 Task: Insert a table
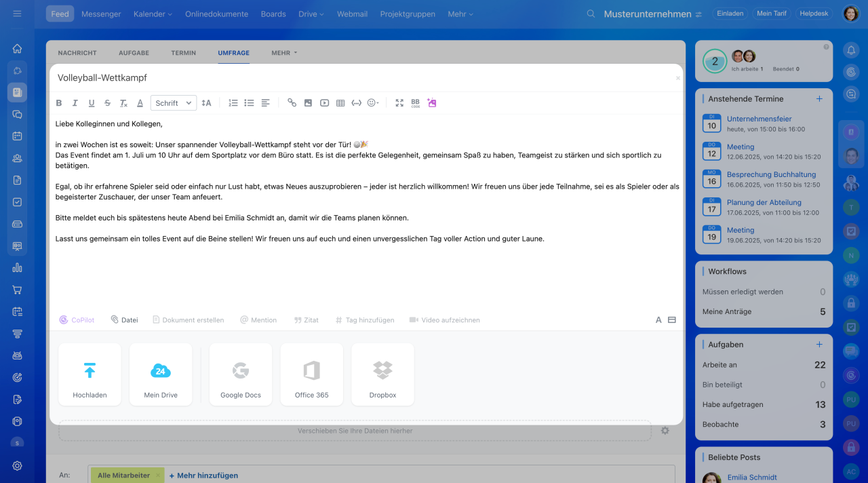tap(340, 103)
